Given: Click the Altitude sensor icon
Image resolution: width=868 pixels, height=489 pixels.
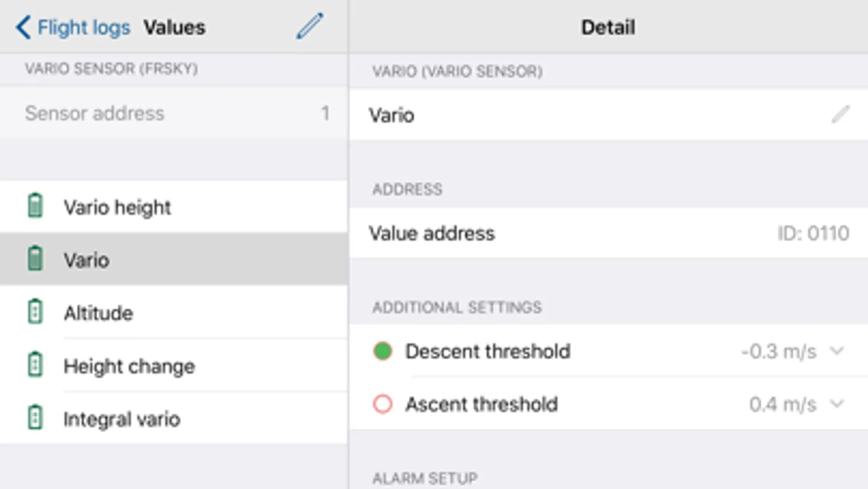Looking at the screenshot, I should point(35,312).
